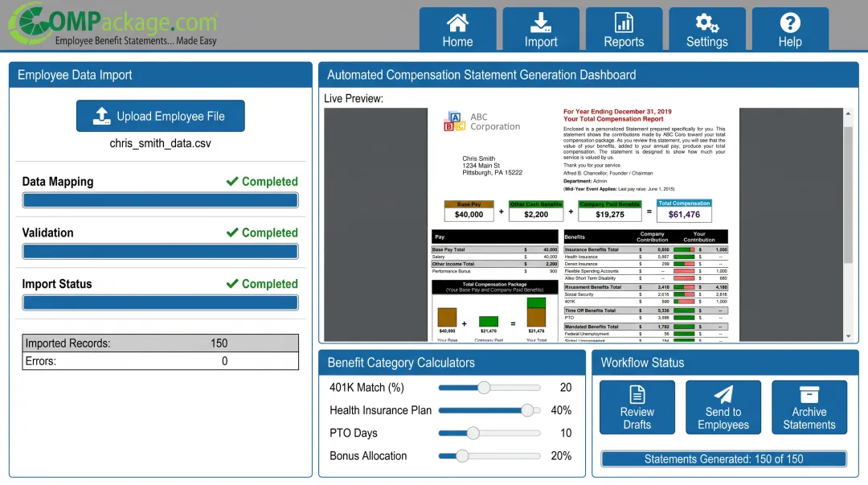The image size is (868, 485).
Task: Click the Live Preview label
Action: (353, 98)
